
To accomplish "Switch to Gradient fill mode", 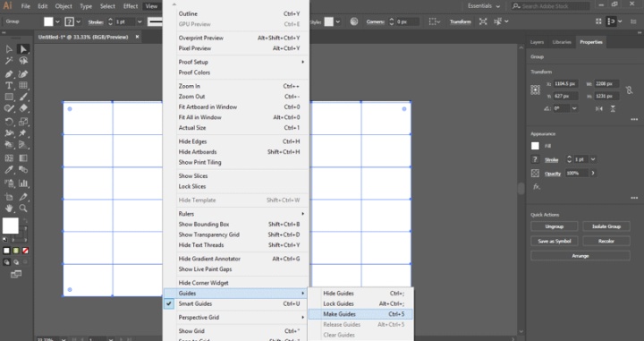I will [15, 251].
